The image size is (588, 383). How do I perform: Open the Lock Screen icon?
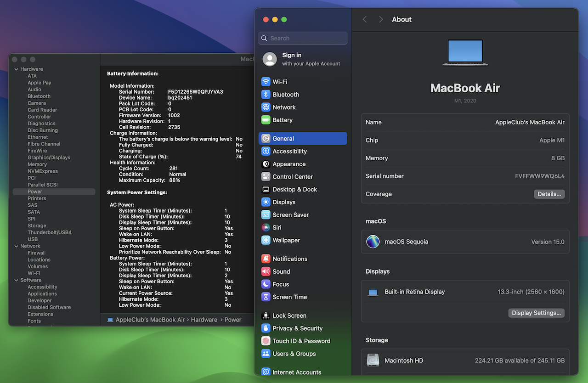coord(266,315)
